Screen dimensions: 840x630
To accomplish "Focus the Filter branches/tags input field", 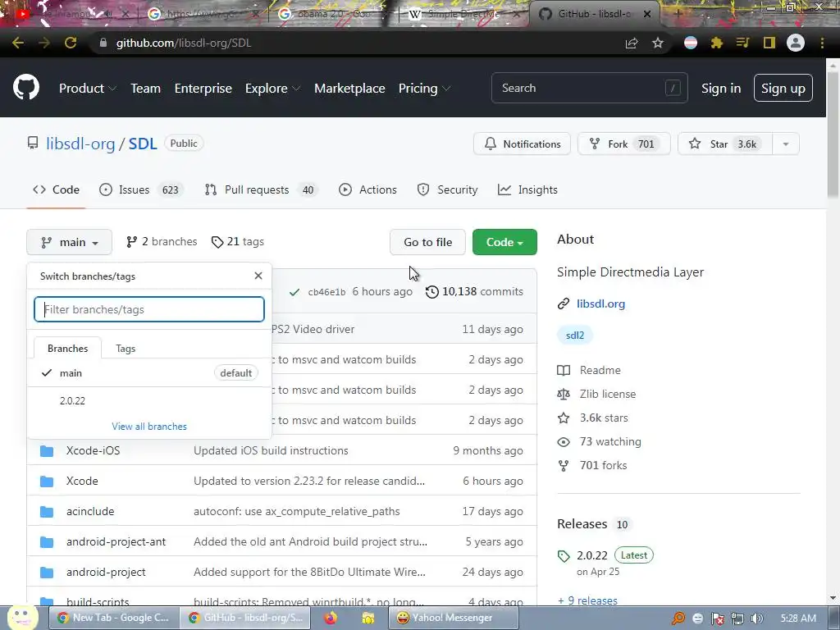I will pos(149,309).
